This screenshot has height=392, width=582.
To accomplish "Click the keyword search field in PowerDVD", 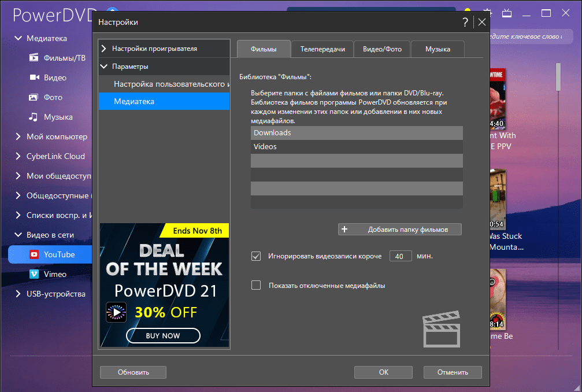I will pos(531,36).
